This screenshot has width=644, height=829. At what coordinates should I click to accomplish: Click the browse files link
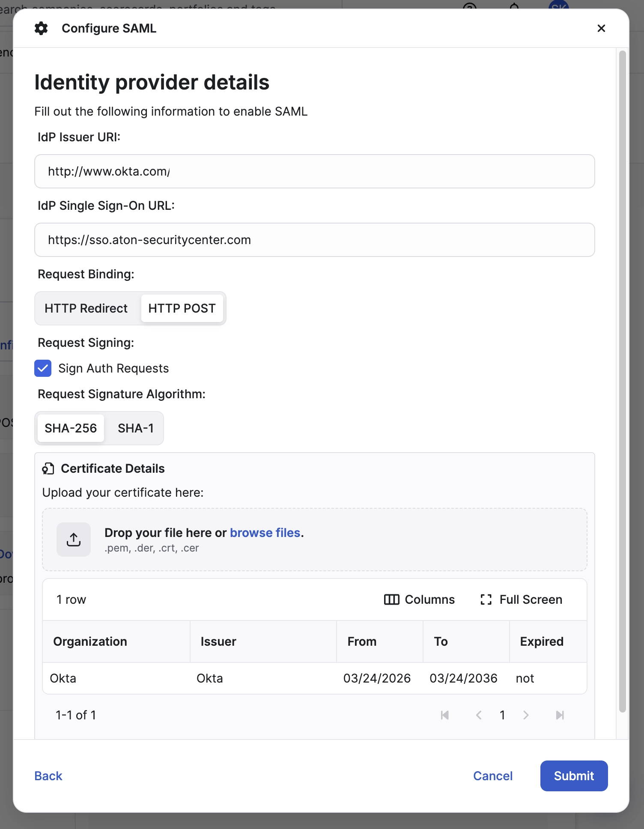coord(265,533)
